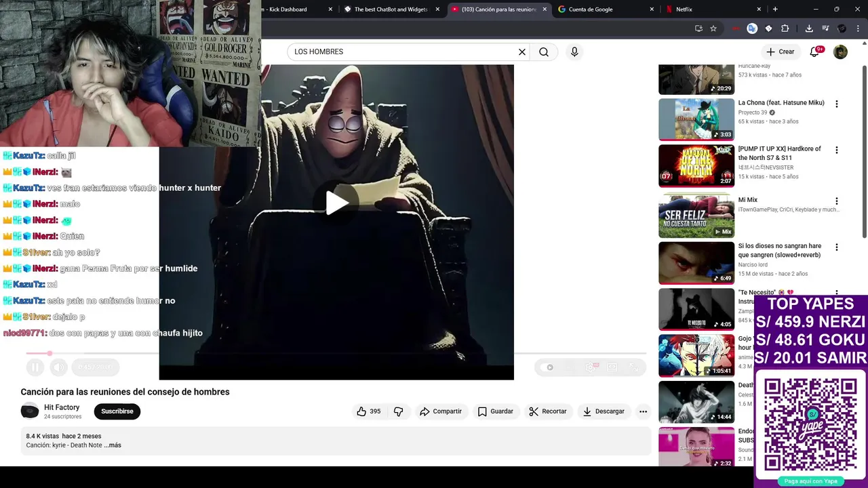This screenshot has width=868, height=488.
Task: Open Si los dioses no sangran video title
Action: (780, 251)
